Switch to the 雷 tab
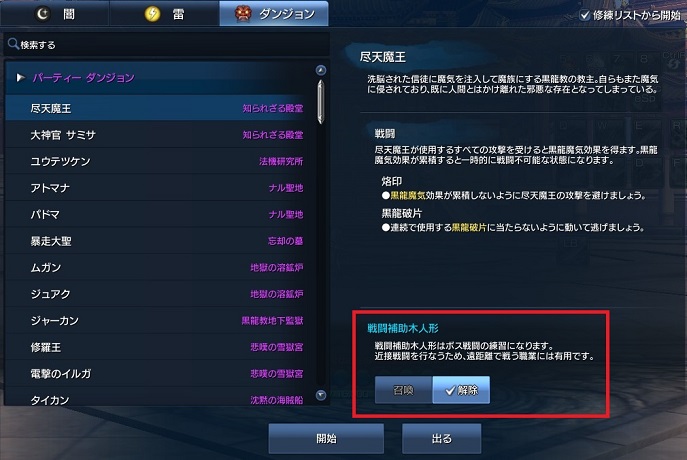Image resolution: width=687 pixels, height=460 pixels. pos(164,14)
